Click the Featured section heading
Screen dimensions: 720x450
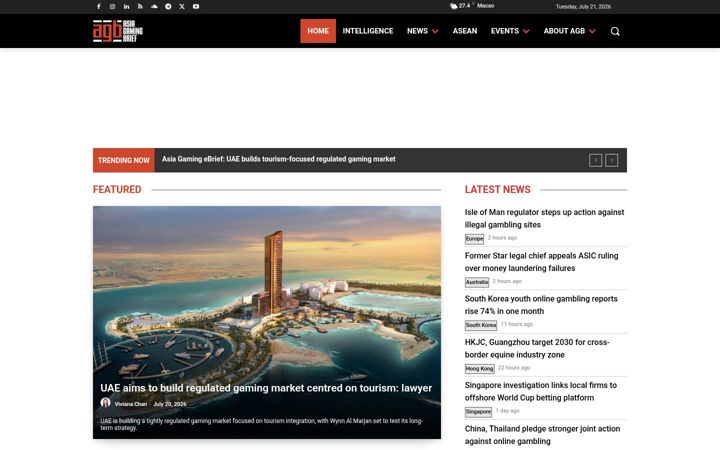pyautogui.click(x=117, y=189)
